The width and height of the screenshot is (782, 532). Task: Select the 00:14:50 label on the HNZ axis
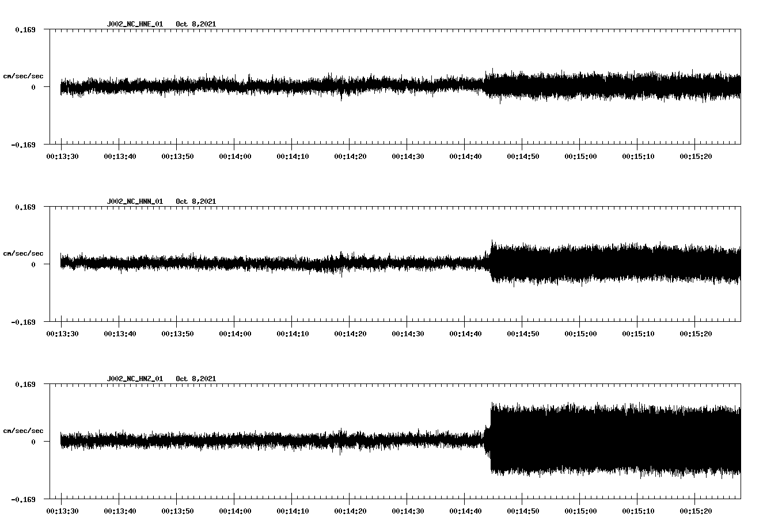click(523, 511)
